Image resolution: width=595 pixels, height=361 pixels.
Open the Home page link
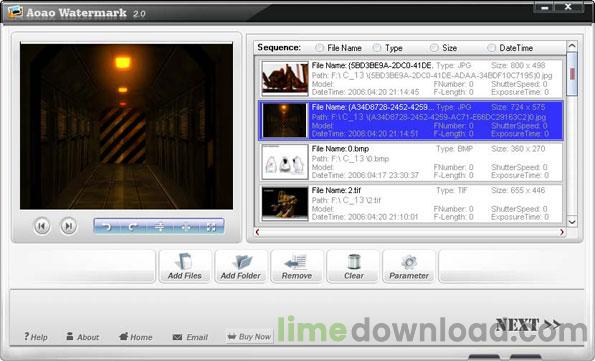(x=135, y=337)
